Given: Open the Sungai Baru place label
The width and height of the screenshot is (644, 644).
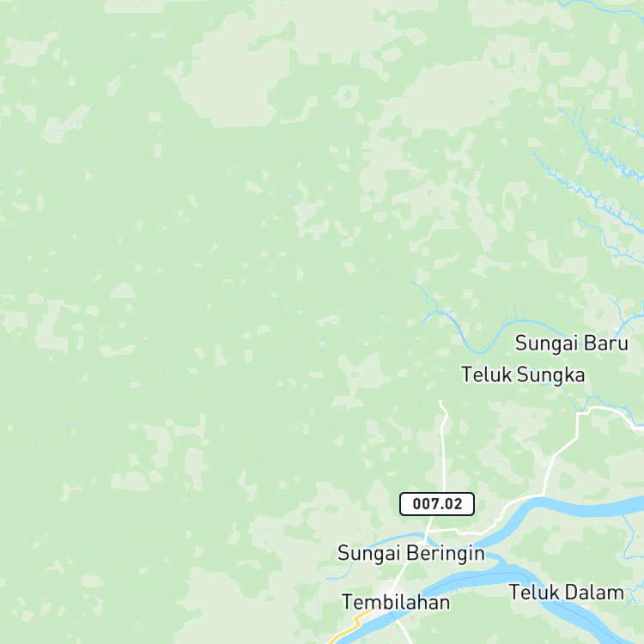Looking at the screenshot, I should pyautogui.click(x=572, y=343).
